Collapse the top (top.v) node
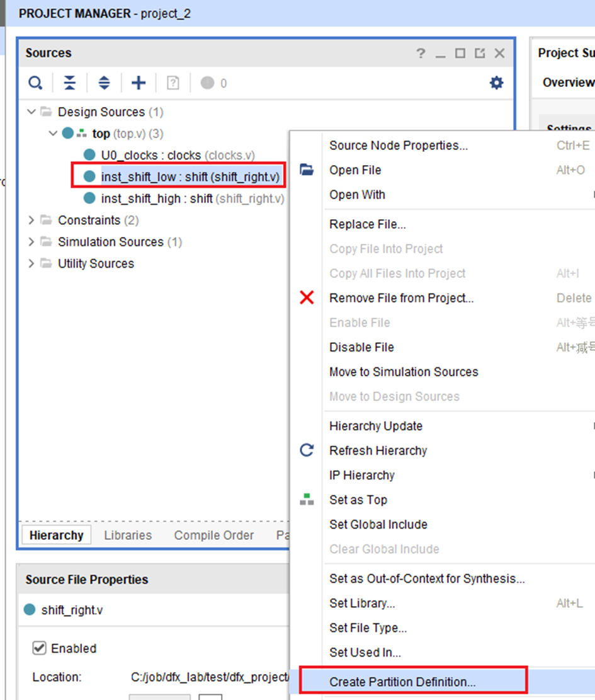Image resolution: width=595 pixels, height=700 pixels. pos(53,134)
